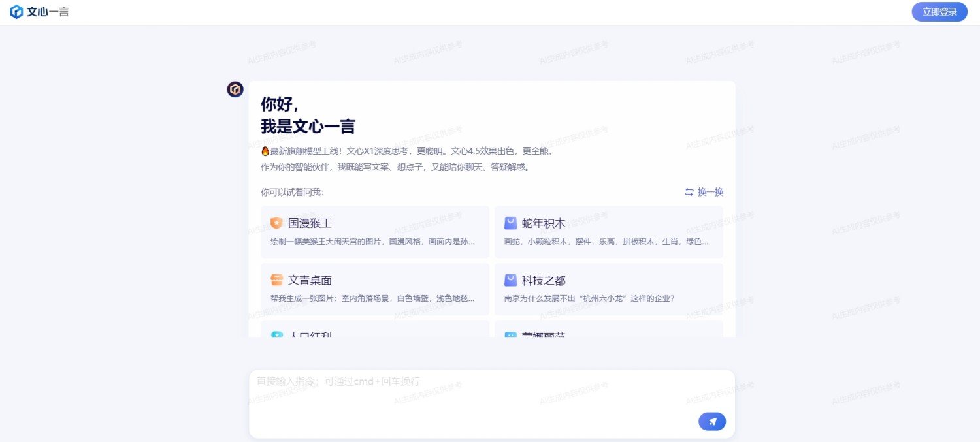Screen dimensions: 980x442
Task: Click the refresh arrows beside 换一换
Action: click(x=689, y=192)
